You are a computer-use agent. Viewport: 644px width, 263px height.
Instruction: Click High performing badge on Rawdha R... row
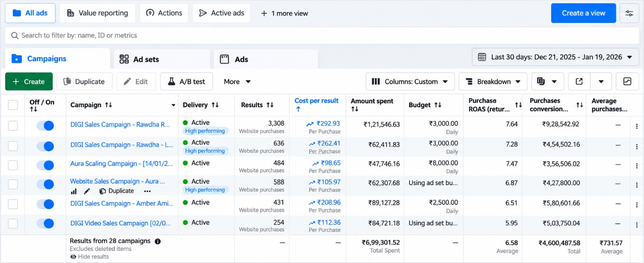[205, 131]
